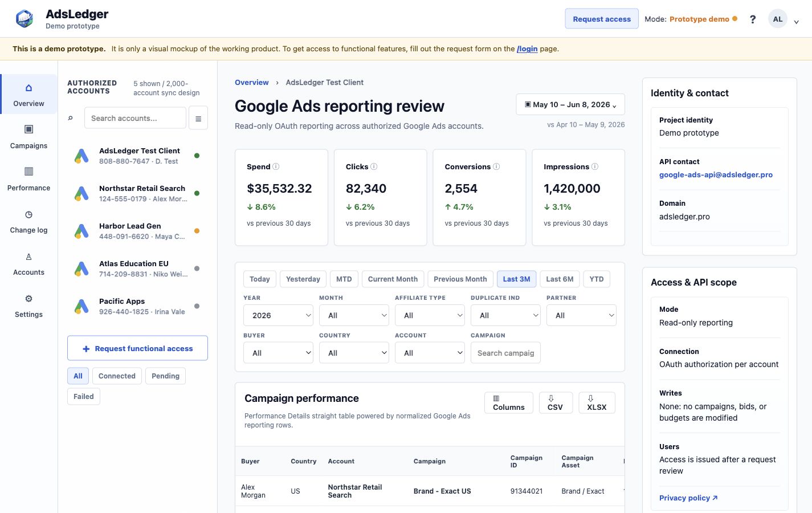Open the Columns chooser button

coord(509,402)
